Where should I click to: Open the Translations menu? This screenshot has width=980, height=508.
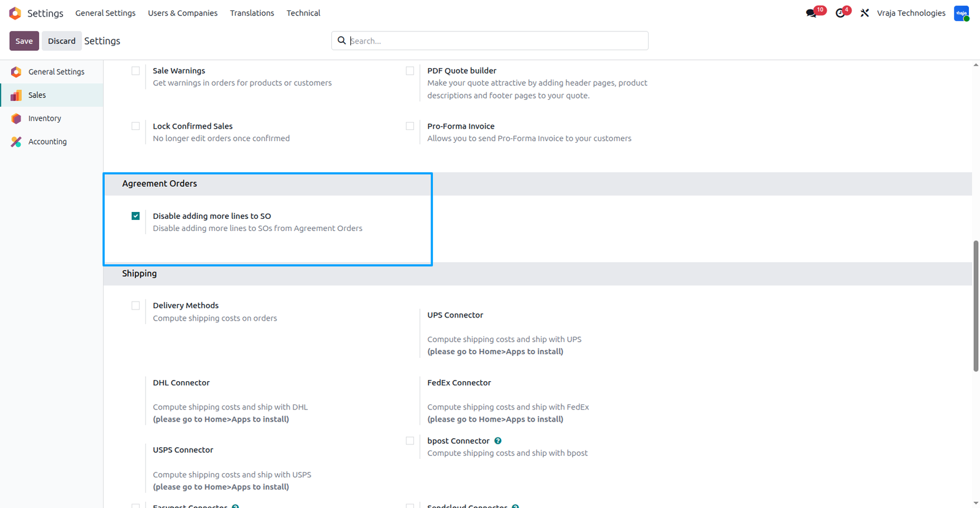pos(252,13)
